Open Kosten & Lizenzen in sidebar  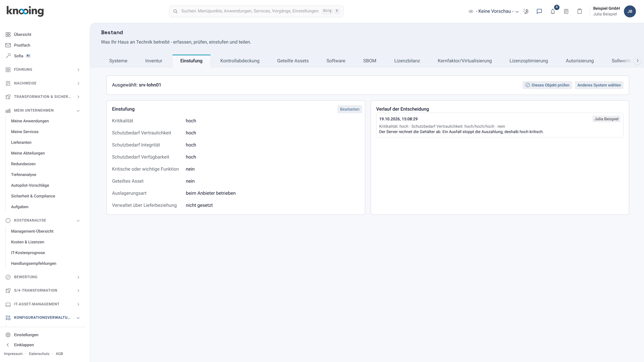[x=28, y=242]
